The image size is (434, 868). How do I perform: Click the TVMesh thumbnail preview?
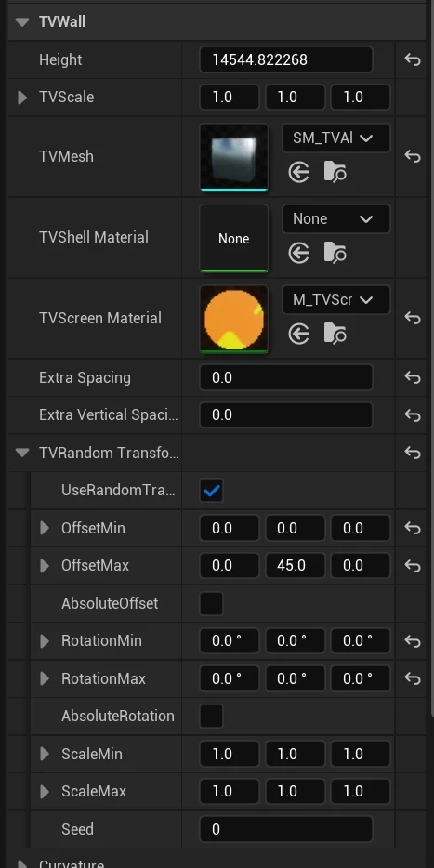click(233, 157)
